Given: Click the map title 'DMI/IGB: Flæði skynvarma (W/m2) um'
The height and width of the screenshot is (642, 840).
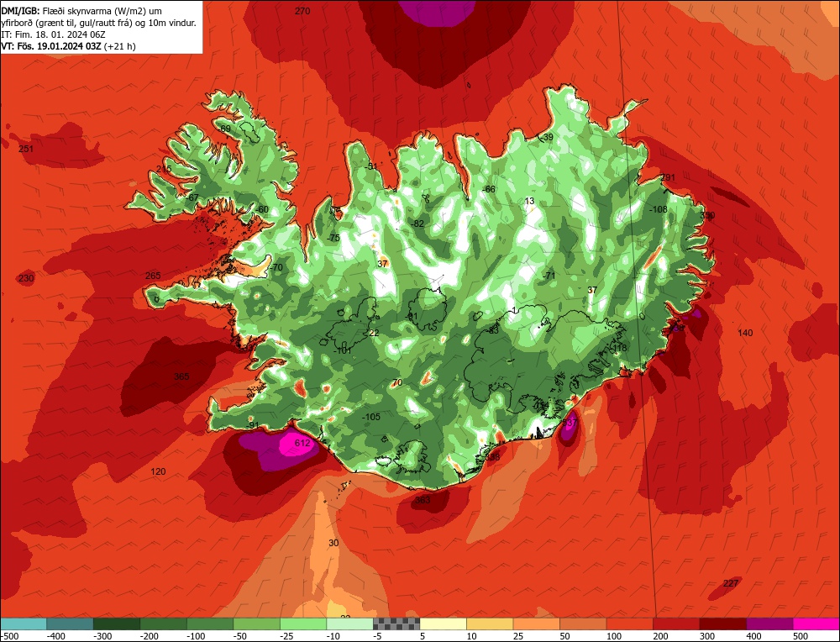Looking at the screenshot, I should pyautogui.click(x=81, y=11).
